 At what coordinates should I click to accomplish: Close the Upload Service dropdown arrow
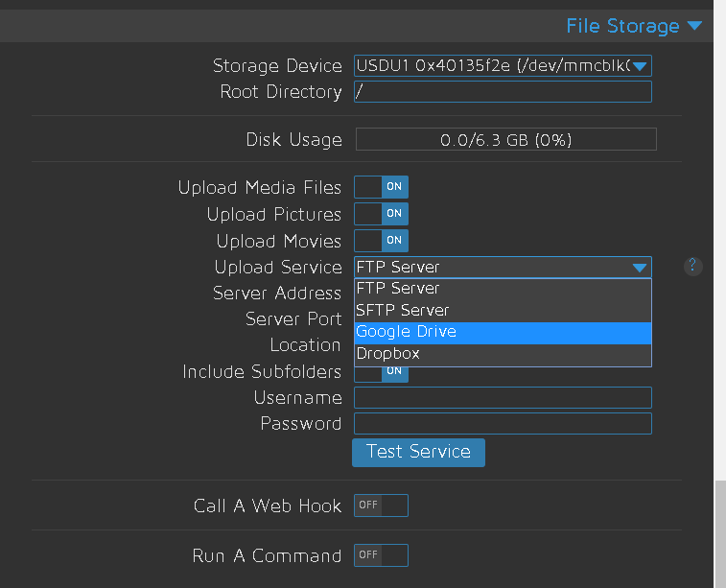point(640,268)
